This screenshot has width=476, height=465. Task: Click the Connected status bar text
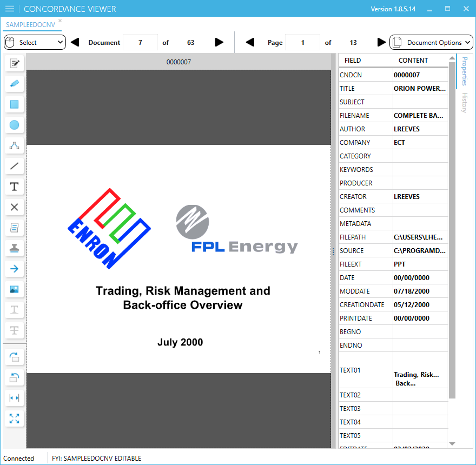pyautogui.click(x=18, y=458)
